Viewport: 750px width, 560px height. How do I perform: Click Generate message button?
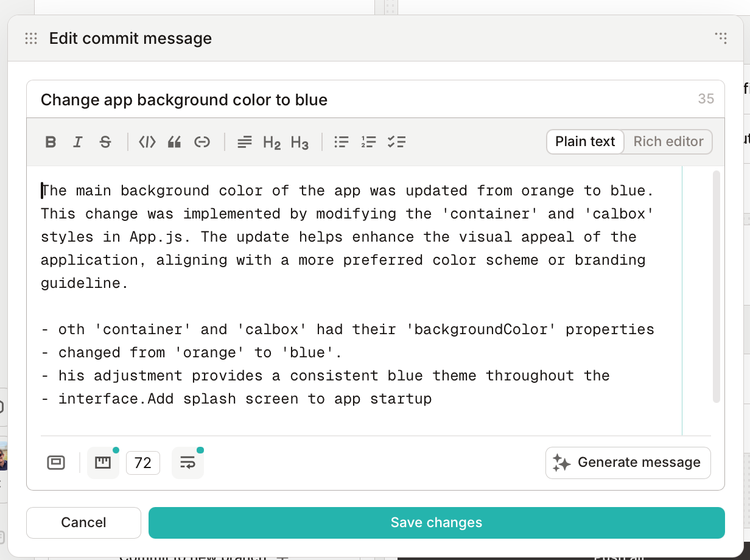[x=628, y=463]
